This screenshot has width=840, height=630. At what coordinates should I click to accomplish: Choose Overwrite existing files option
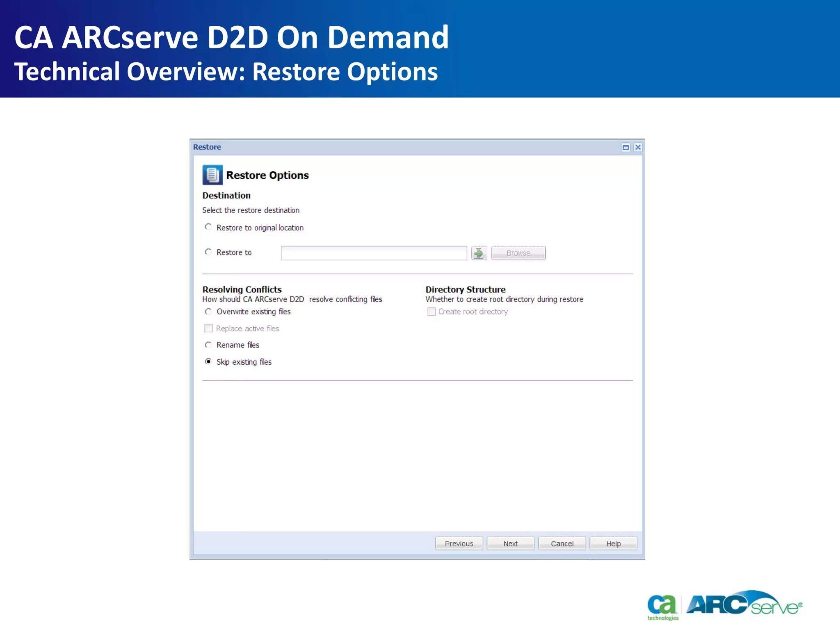[x=208, y=312]
